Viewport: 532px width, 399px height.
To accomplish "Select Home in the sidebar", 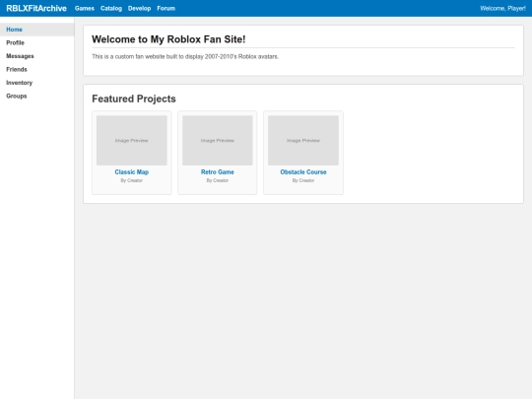I will [37, 30].
